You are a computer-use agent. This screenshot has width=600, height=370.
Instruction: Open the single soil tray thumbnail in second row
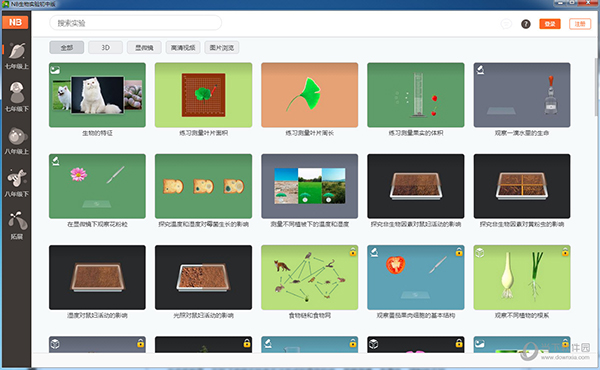(x=416, y=186)
